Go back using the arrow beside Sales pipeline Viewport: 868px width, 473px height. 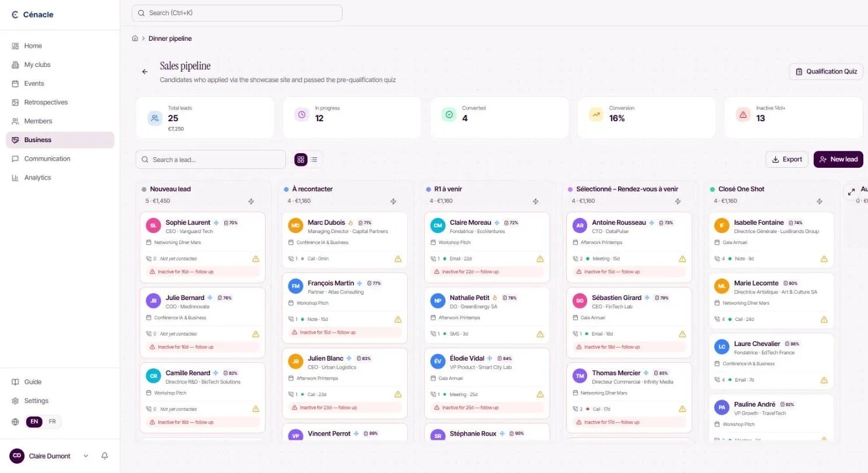pos(145,72)
